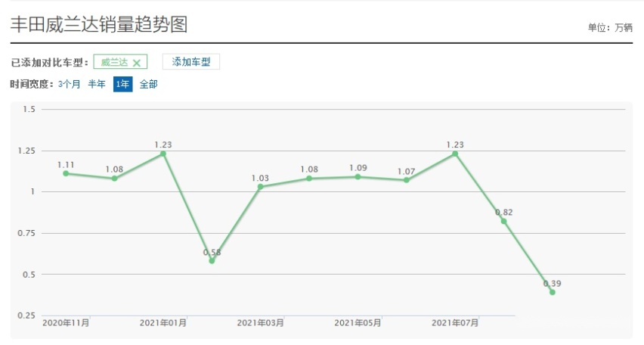644x345 pixels.
Task: Click the 已添加对比车型 label
Action: click(49, 63)
